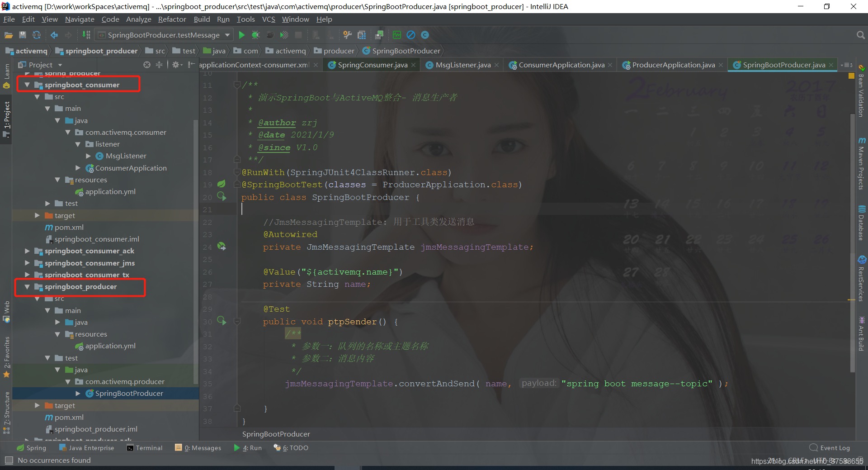
Task: Expand the springboot_consumer_ack module
Action: click(x=27, y=251)
